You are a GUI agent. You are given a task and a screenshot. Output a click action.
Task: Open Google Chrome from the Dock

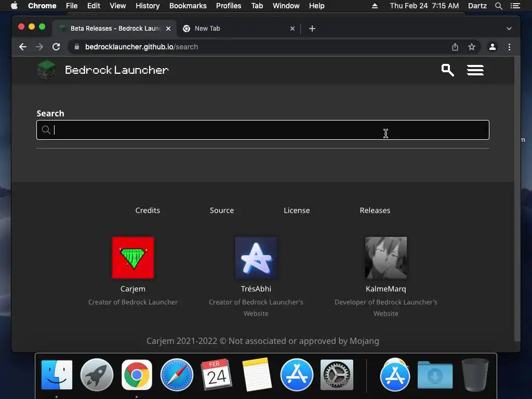click(137, 375)
